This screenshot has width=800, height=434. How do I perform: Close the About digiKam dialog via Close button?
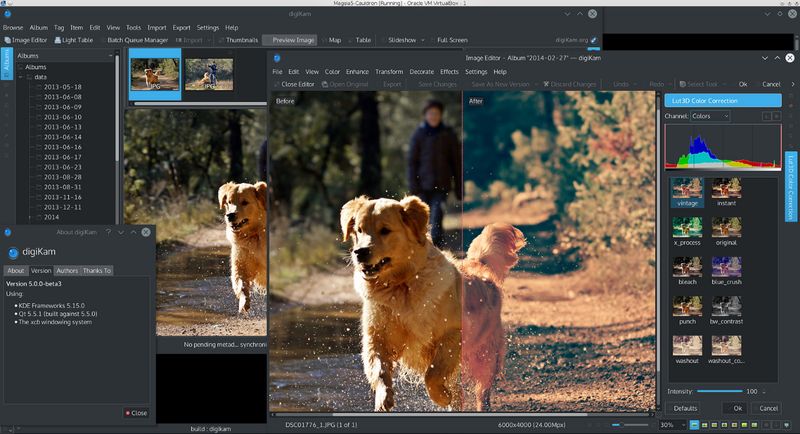click(x=135, y=412)
